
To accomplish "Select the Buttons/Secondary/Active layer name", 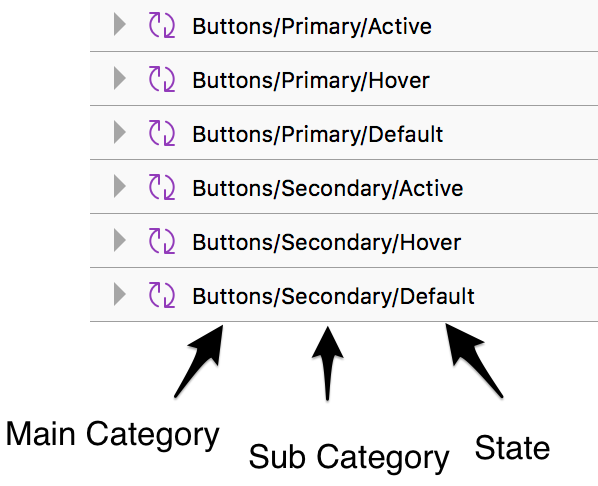I will point(328,189).
